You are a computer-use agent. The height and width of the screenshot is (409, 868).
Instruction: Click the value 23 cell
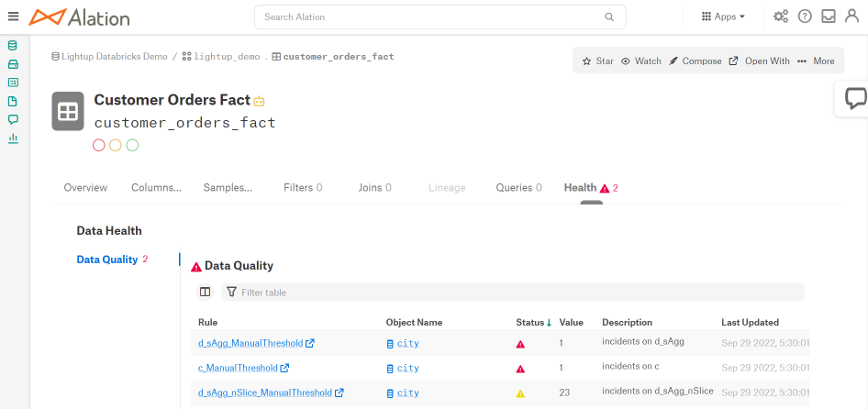564,392
